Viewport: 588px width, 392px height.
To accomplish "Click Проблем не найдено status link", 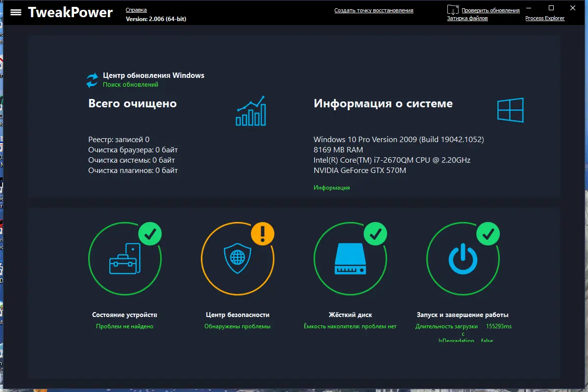I will [x=124, y=326].
